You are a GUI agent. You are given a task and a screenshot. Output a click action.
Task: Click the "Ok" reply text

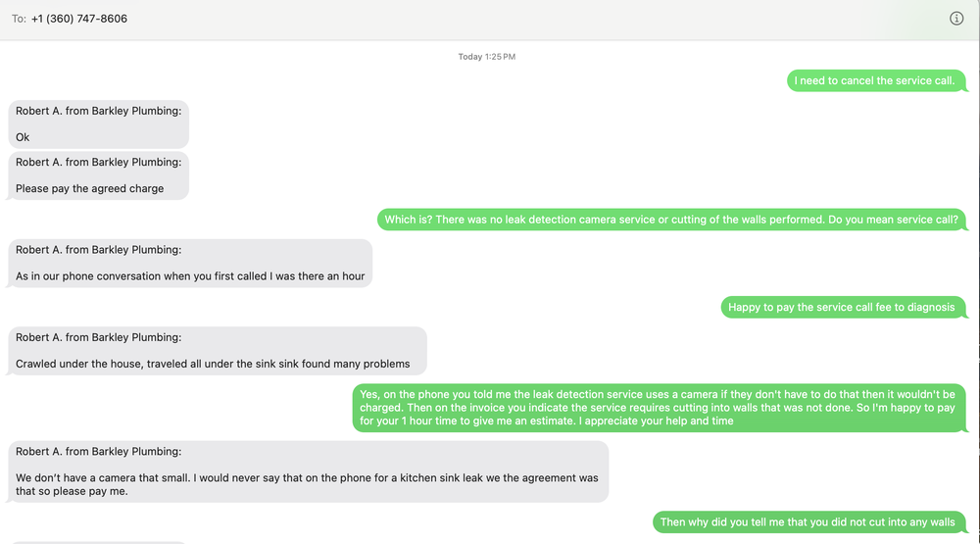pyautogui.click(x=24, y=137)
